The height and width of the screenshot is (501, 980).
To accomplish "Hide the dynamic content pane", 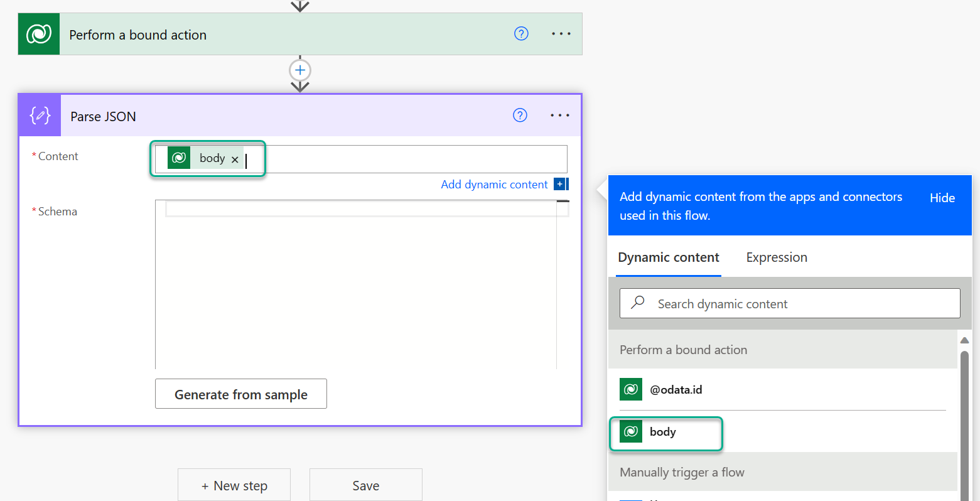I will pos(942,198).
